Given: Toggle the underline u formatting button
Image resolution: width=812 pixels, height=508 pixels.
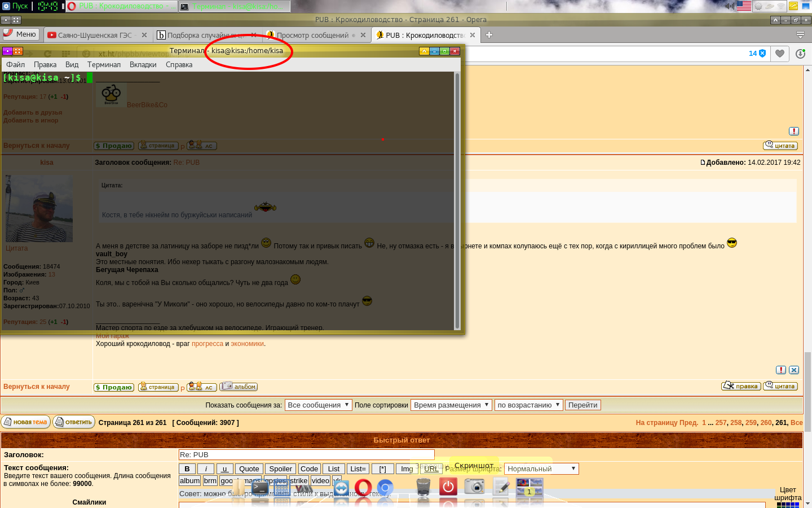Looking at the screenshot, I should point(224,468).
